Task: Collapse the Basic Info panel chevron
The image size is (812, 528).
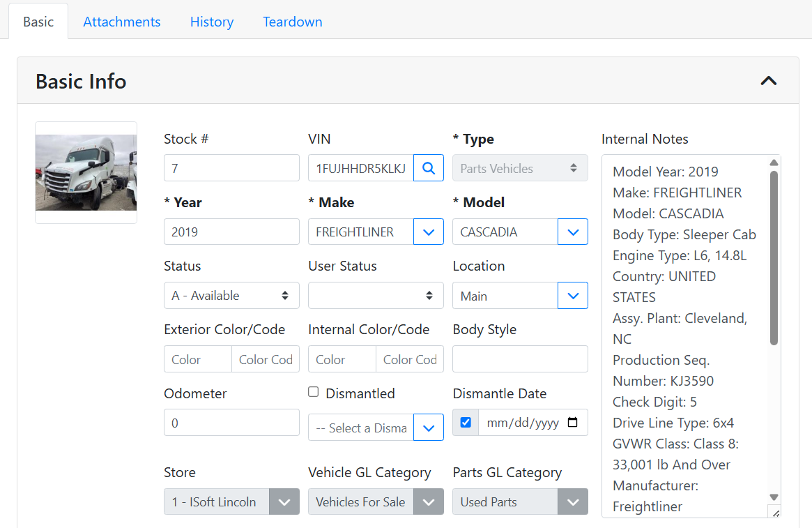Action: point(768,81)
